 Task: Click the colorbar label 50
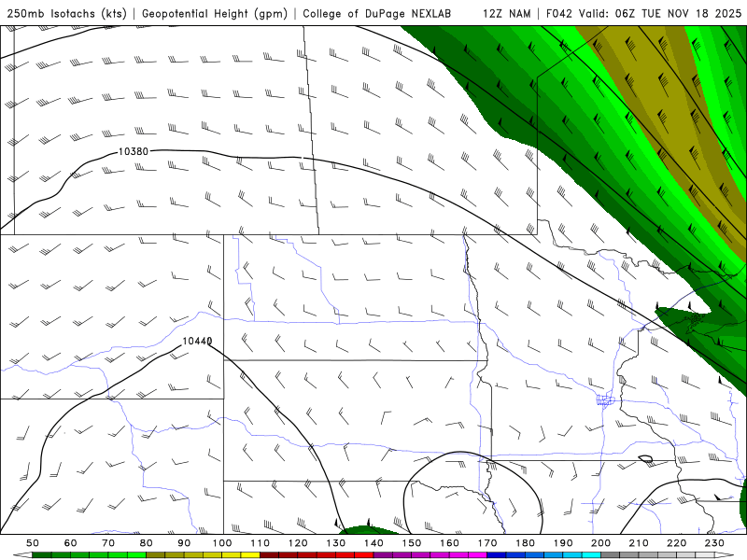[x=33, y=543]
